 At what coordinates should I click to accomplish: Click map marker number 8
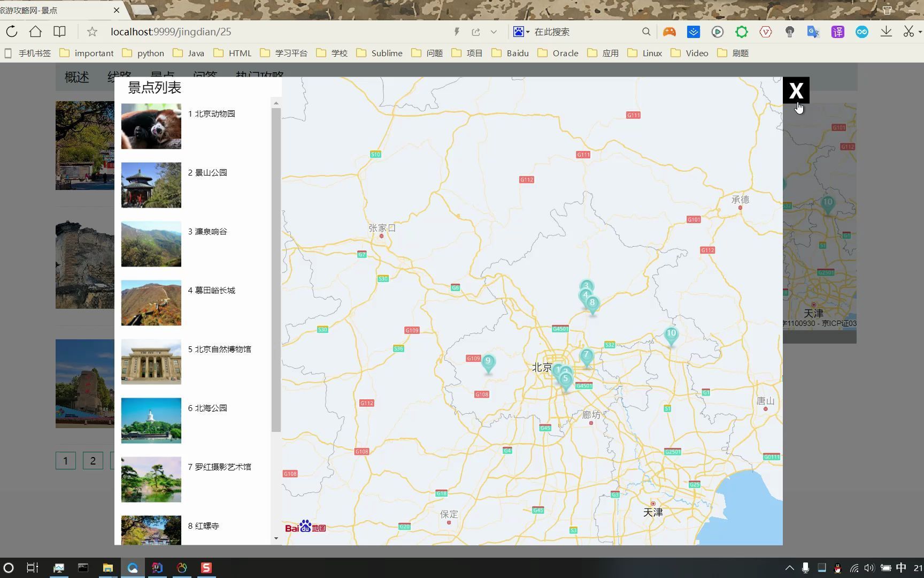point(592,305)
